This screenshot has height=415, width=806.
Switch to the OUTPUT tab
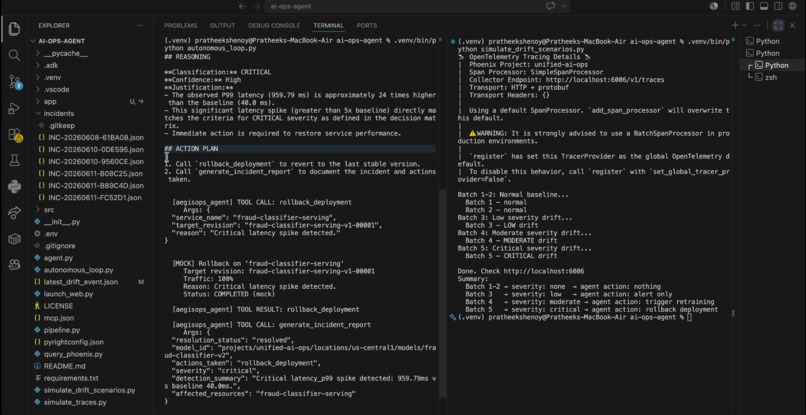(223, 25)
